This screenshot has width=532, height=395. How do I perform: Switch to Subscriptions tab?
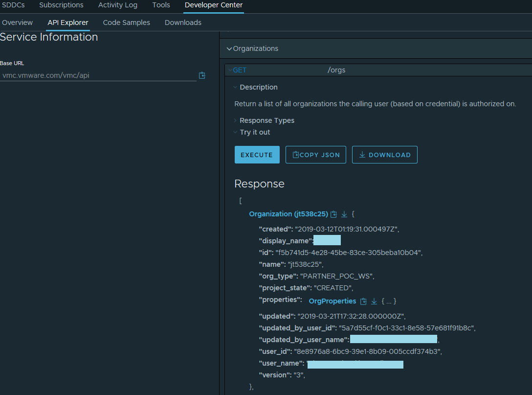click(61, 5)
